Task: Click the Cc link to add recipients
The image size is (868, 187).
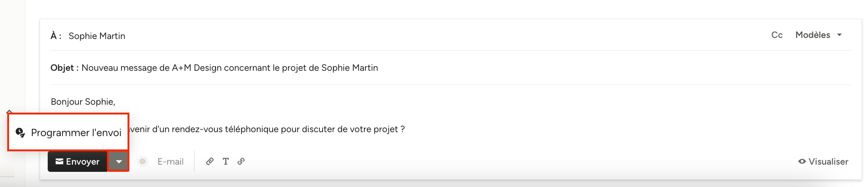Action: point(777,35)
